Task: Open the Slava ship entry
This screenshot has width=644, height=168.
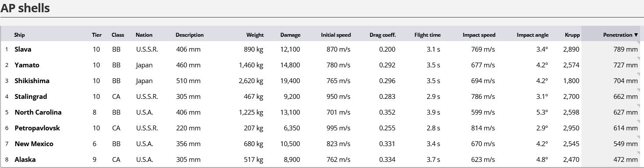Action: click(23, 49)
